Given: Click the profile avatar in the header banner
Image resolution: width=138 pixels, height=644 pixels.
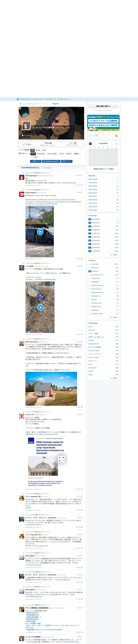Looking at the screenshot, I should click(x=26, y=125).
